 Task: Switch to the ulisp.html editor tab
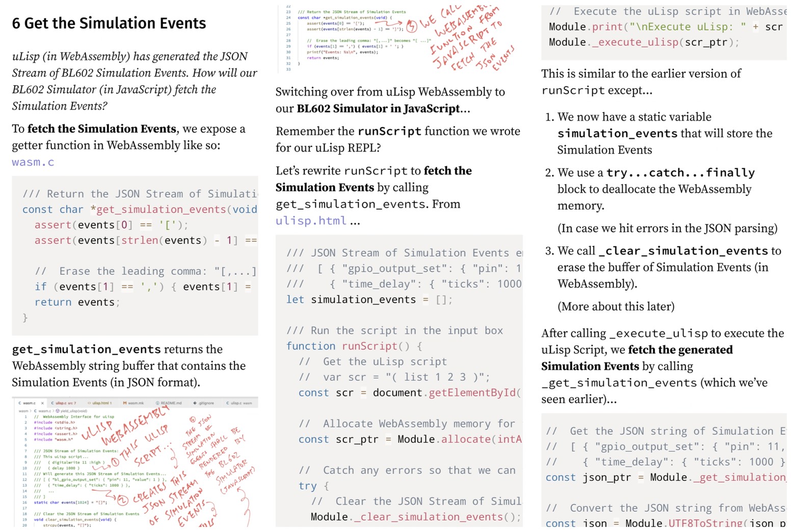coord(101,403)
